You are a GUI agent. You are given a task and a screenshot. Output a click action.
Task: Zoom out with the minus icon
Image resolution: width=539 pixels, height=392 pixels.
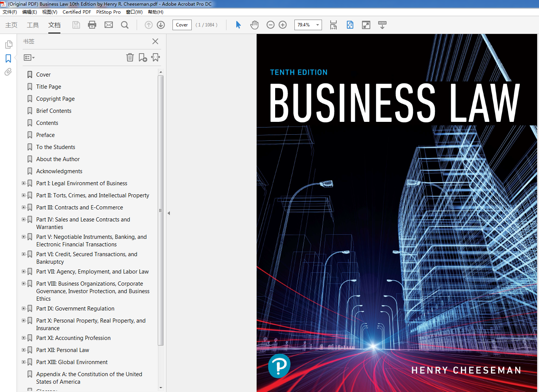[270, 25]
